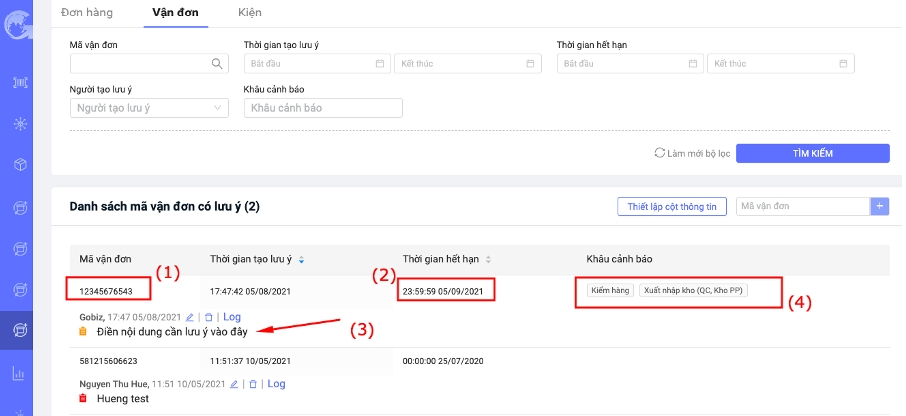Open the Người tạo lưu ý dropdown
Image resolution: width=906 pixels, height=416 pixels.
(x=150, y=108)
